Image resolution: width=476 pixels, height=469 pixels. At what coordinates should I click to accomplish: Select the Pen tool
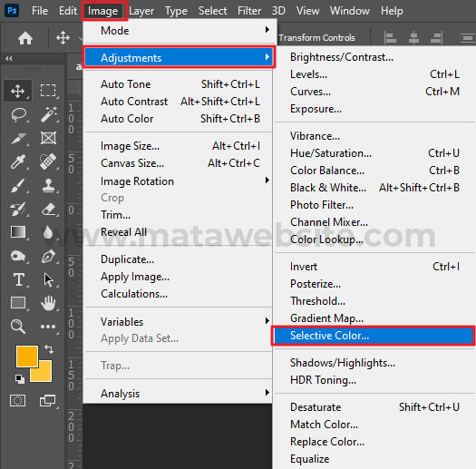(48, 256)
